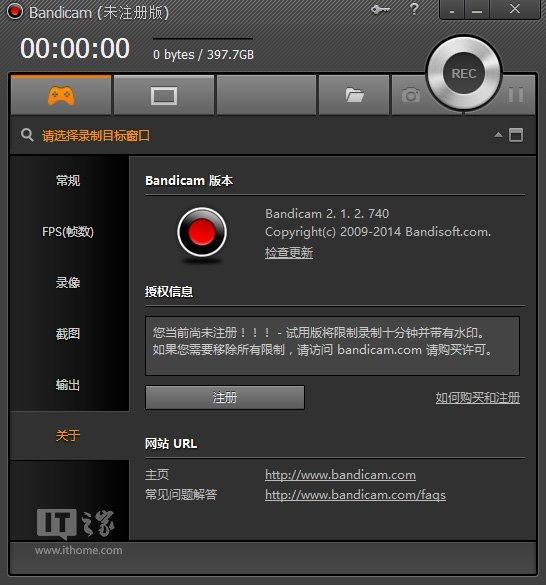
Task: Click the key registration icon in title bar
Action: 380,9
